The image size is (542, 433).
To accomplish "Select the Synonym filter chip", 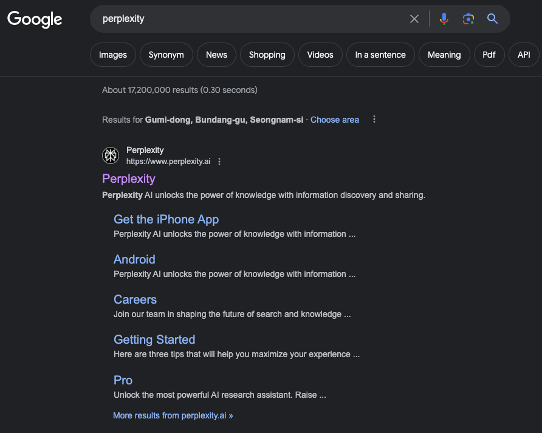I will coord(166,55).
